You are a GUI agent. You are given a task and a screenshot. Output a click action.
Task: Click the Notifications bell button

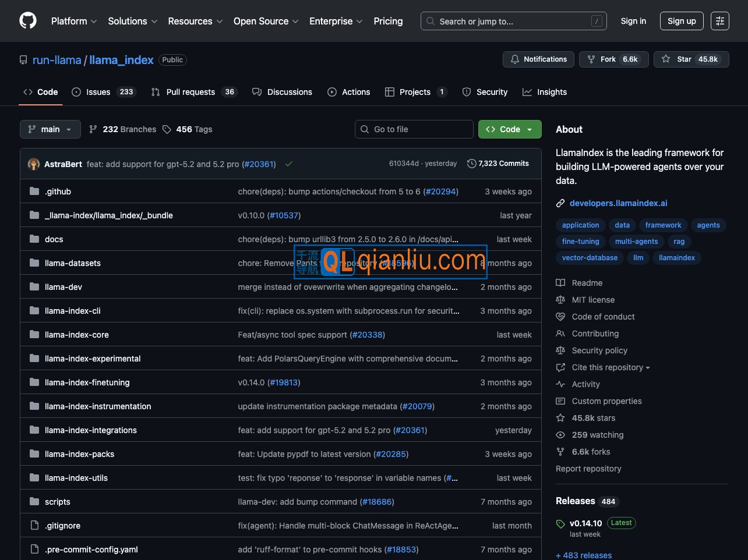(538, 59)
